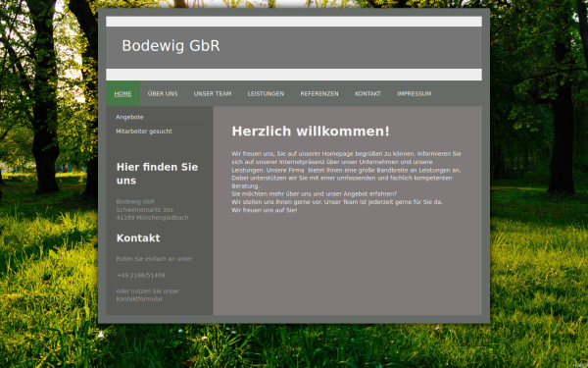The image size is (588, 368).
Task: Open the Mitarbeiter gesucht sidebar link
Action: coord(144,131)
